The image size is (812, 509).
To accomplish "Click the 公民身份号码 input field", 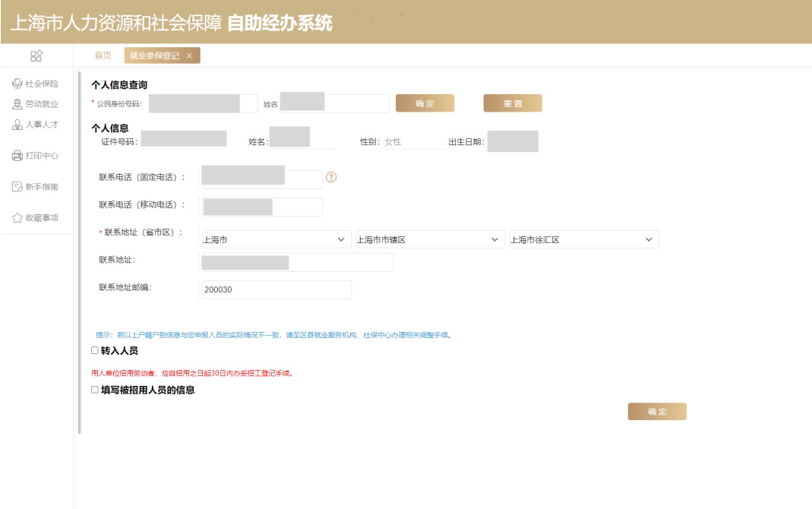I will [x=203, y=103].
